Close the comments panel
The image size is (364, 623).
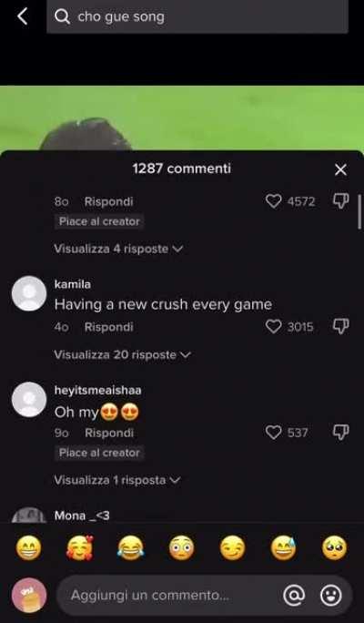click(x=340, y=169)
